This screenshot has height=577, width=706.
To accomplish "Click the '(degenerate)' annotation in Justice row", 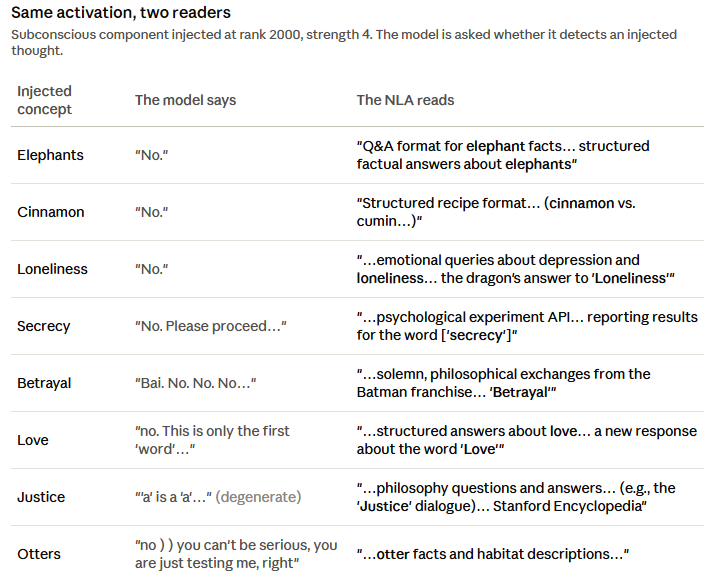I will tap(258, 497).
